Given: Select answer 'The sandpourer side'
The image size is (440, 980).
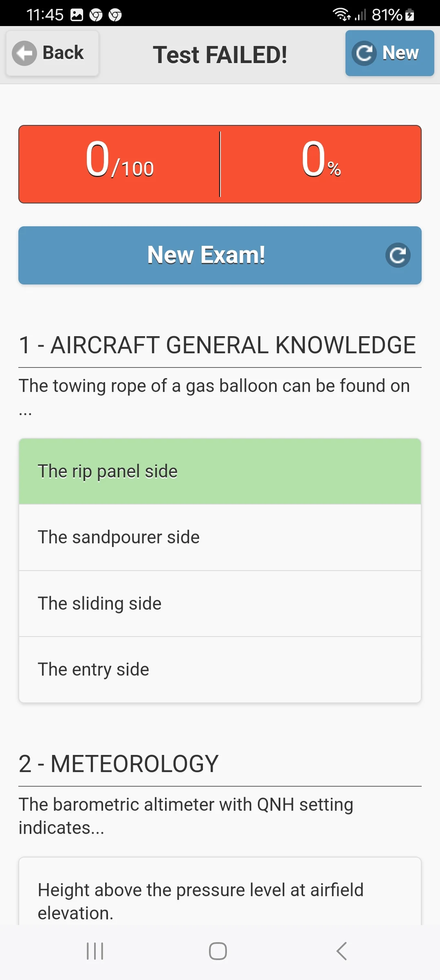Looking at the screenshot, I should pos(220,537).
